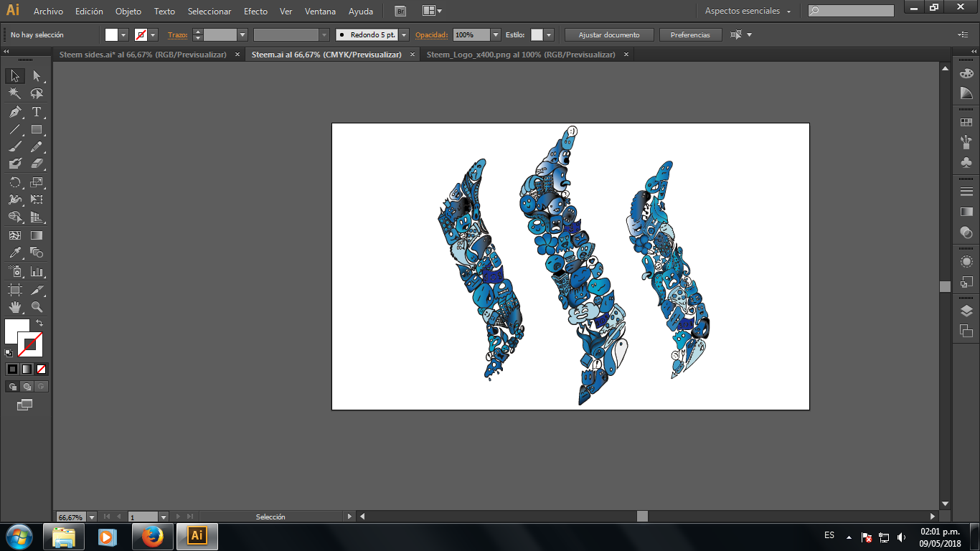
Task: Select the Zoom magnifier tool
Action: (x=37, y=307)
